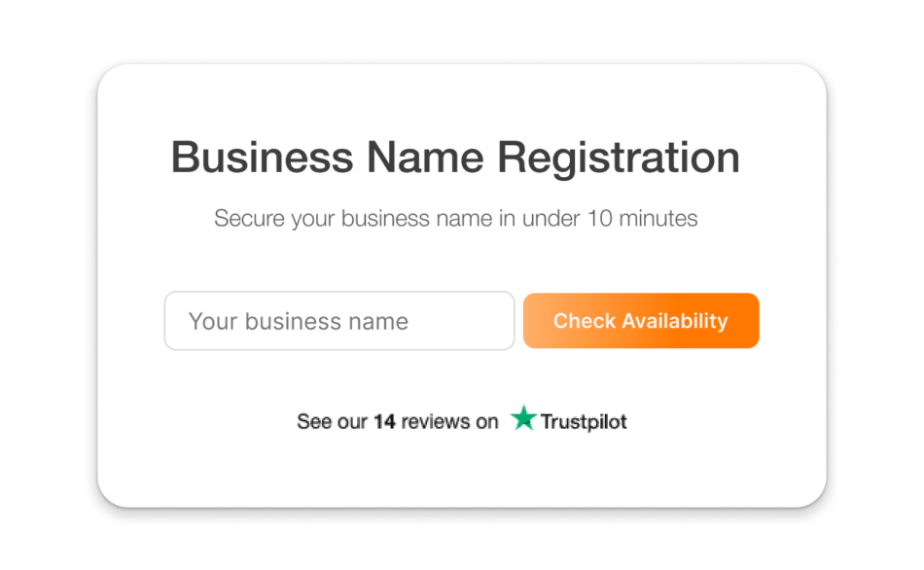Click the word Availability on the orange button

675,321
